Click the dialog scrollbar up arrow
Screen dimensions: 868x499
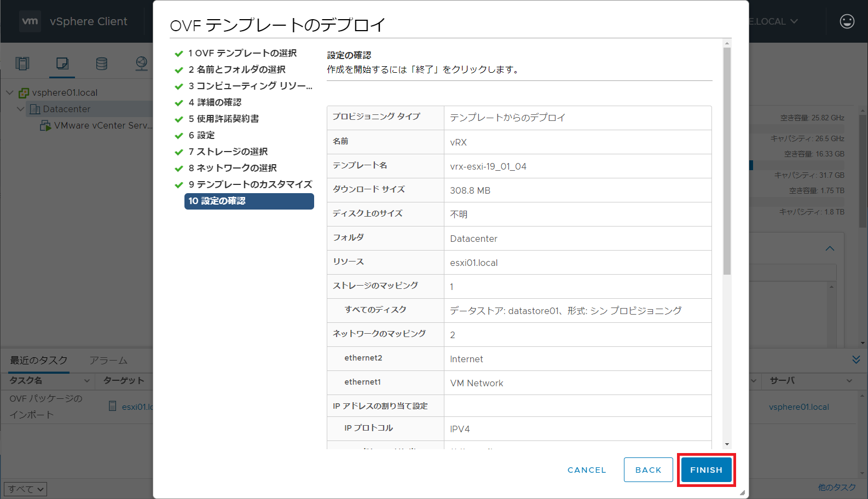pos(727,43)
